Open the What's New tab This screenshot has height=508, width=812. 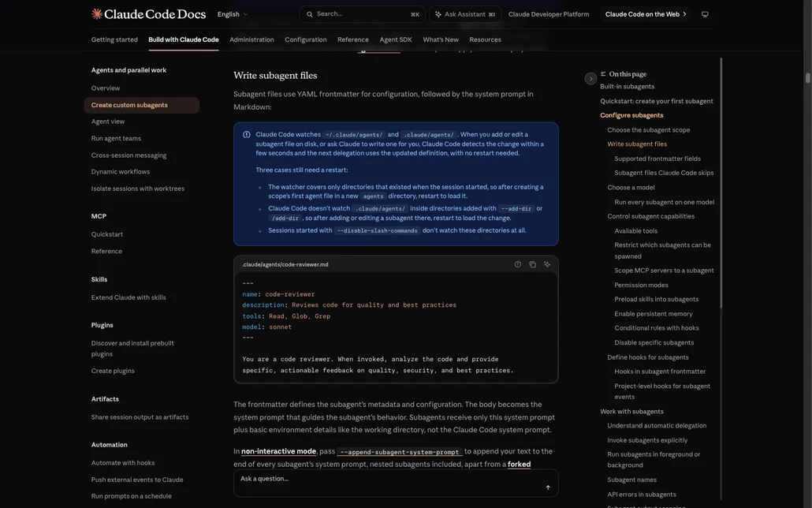[x=441, y=39]
